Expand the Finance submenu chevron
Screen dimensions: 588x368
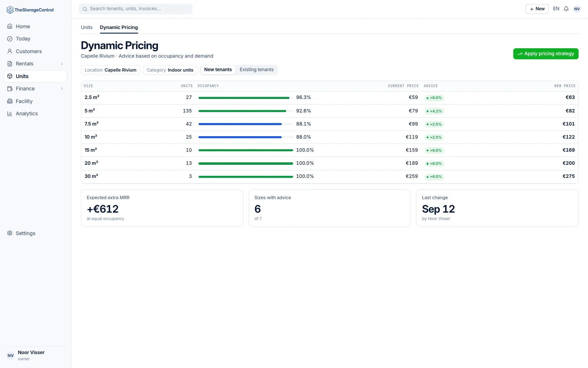coord(62,89)
